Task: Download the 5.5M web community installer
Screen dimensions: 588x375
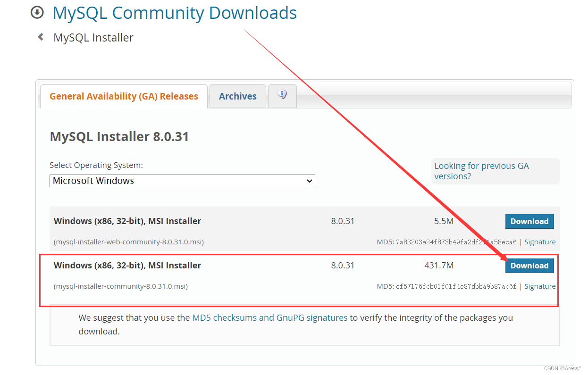Action: click(529, 221)
